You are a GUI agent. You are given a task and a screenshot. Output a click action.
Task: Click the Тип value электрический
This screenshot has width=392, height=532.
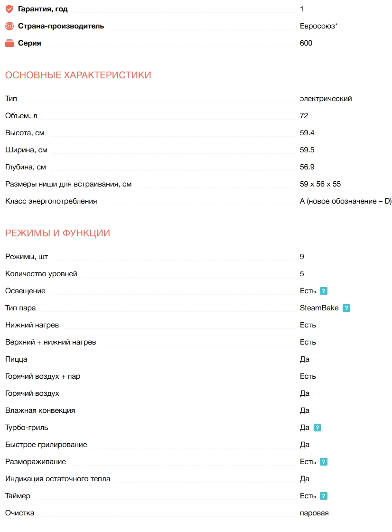click(x=326, y=99)
